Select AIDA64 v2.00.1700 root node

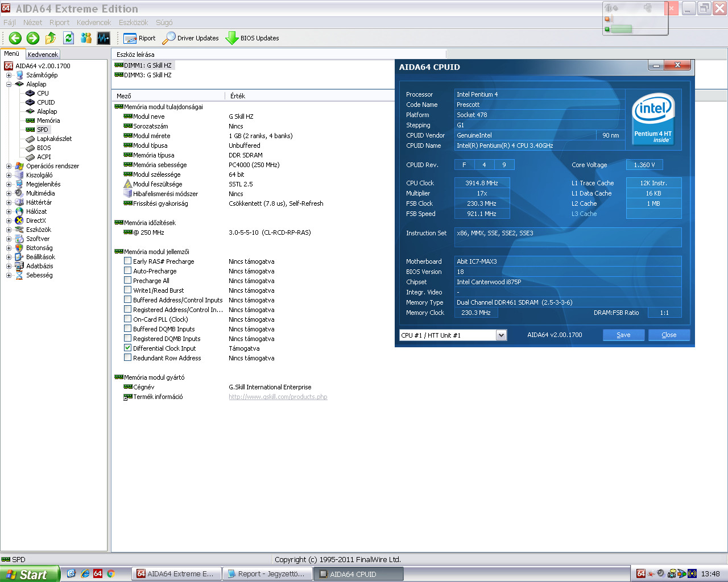tap(43, 66)
